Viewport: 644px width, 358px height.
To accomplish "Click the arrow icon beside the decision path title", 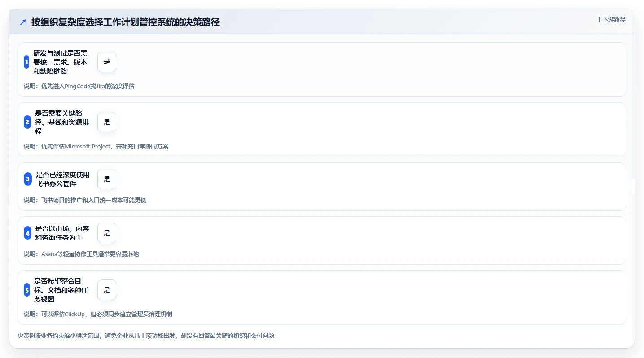I will [23, 22].
